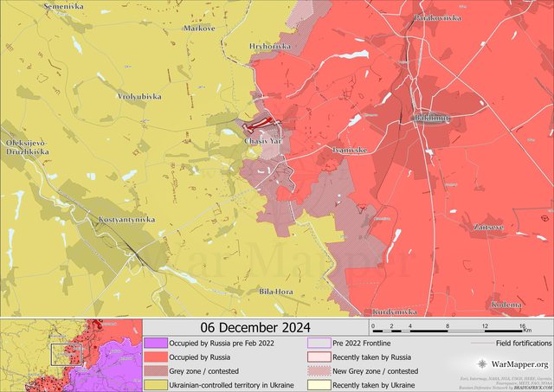Click the Field fortifications line symbol
This screenshot has height=392, width=554.
(480, 344)
